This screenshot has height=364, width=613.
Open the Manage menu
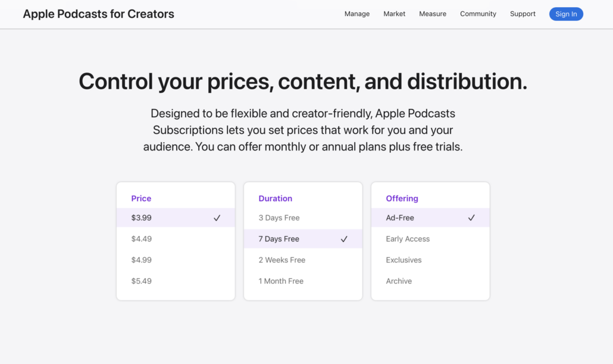[357, 14]
